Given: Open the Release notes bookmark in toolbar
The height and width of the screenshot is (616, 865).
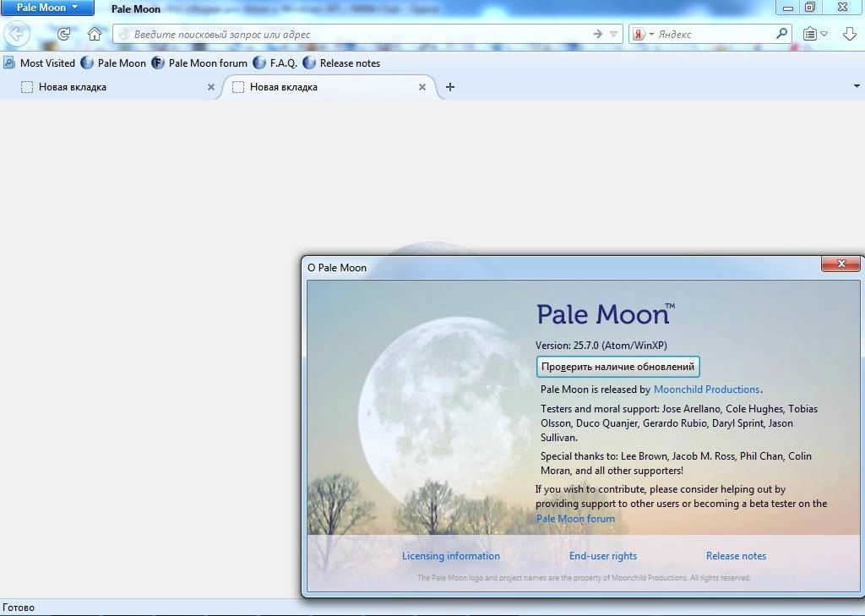Looking at the screenshot, I should click(341, 63).
